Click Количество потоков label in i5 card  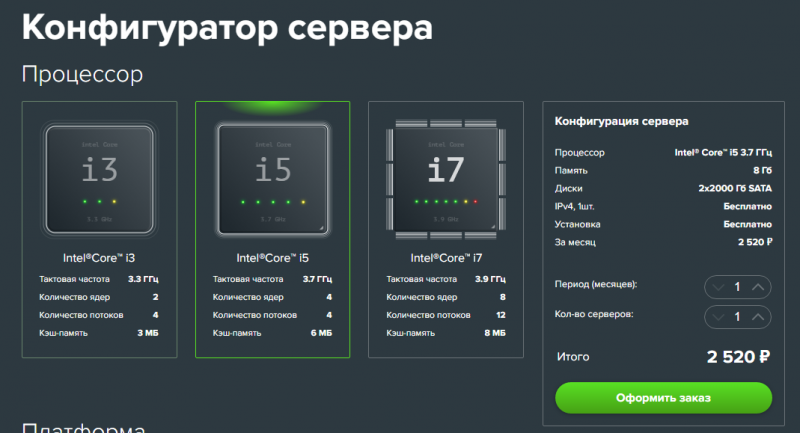click(x=255, y=315)
